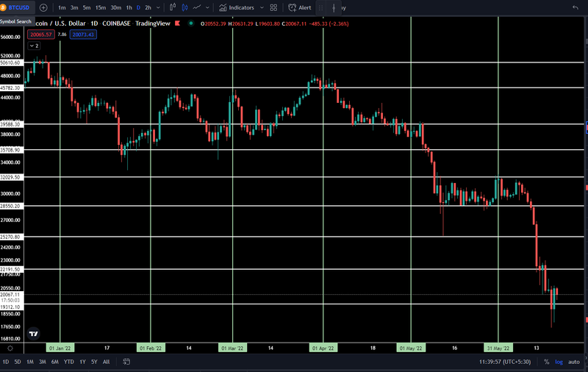The image size is (588, 372).
Task: Open indicator templates grid icon
Action: tap(273, 7)
